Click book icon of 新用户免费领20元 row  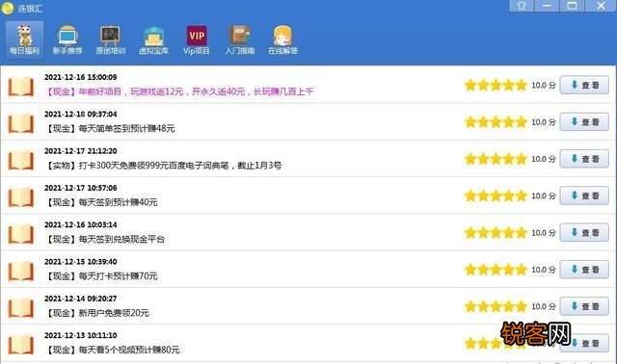(21, 308)
